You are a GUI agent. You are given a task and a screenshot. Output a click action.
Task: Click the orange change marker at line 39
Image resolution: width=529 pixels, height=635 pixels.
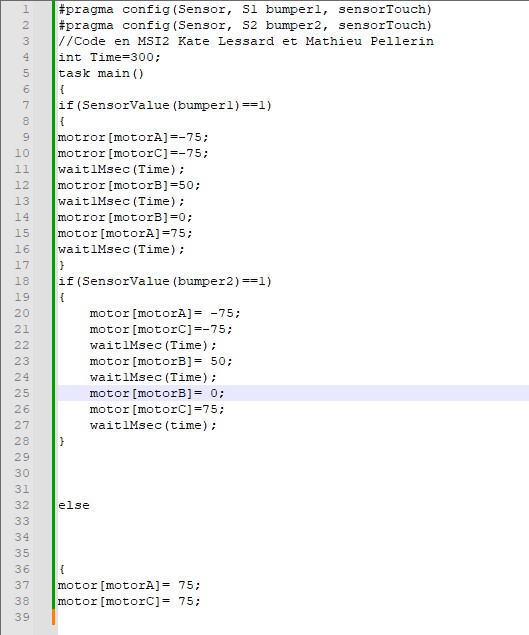[53, 617]
